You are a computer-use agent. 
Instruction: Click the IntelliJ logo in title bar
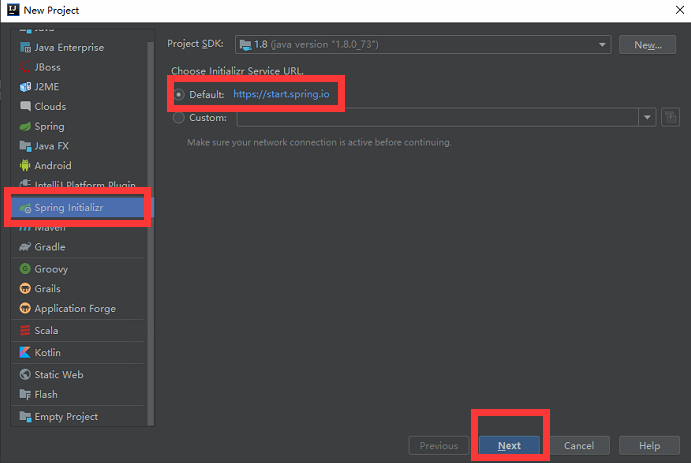[x=13, y=10]
